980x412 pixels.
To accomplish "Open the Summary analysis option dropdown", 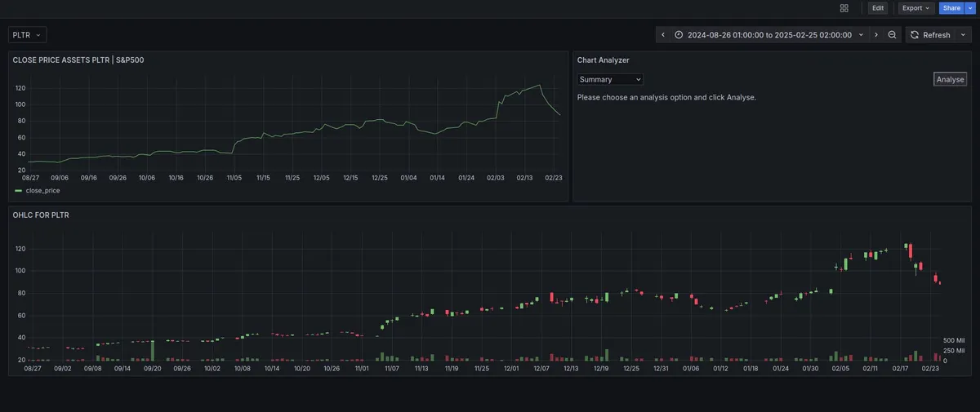I will [610, 79].
